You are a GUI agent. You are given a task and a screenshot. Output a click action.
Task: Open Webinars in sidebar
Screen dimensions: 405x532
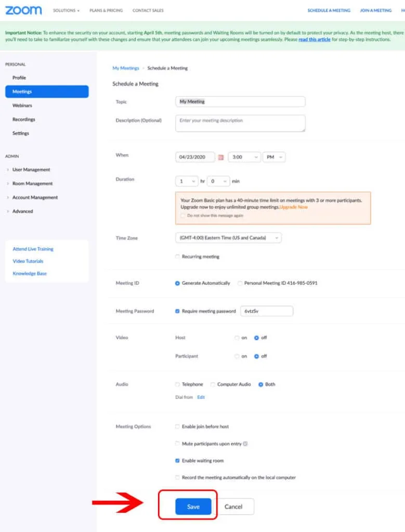point(22,105)
